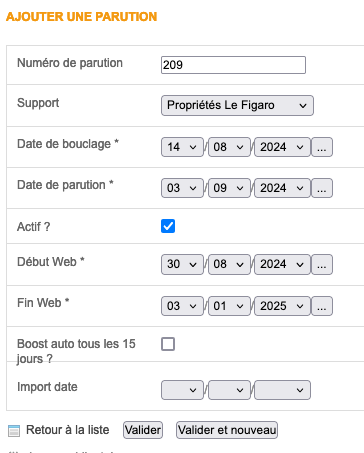364x453 pixels.
Task: Open date picker for Date de bouclage
Action: point(322,147)
